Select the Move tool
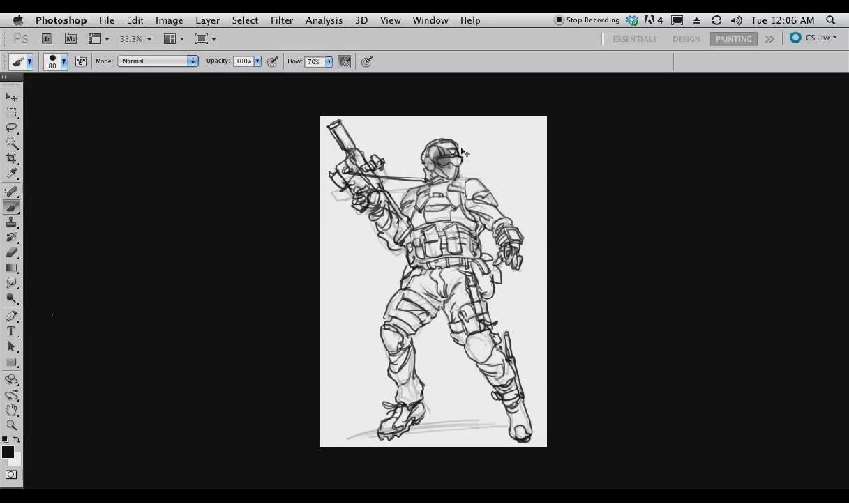 pyautogui.click(x=11, y=98)
